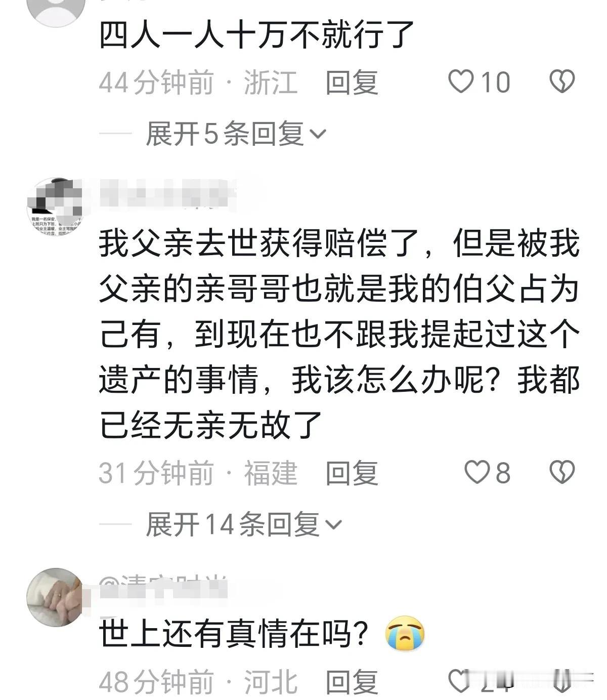Reply to the comment posted 44分钟前
Screen dimensions: 607x700
point(352,82)
